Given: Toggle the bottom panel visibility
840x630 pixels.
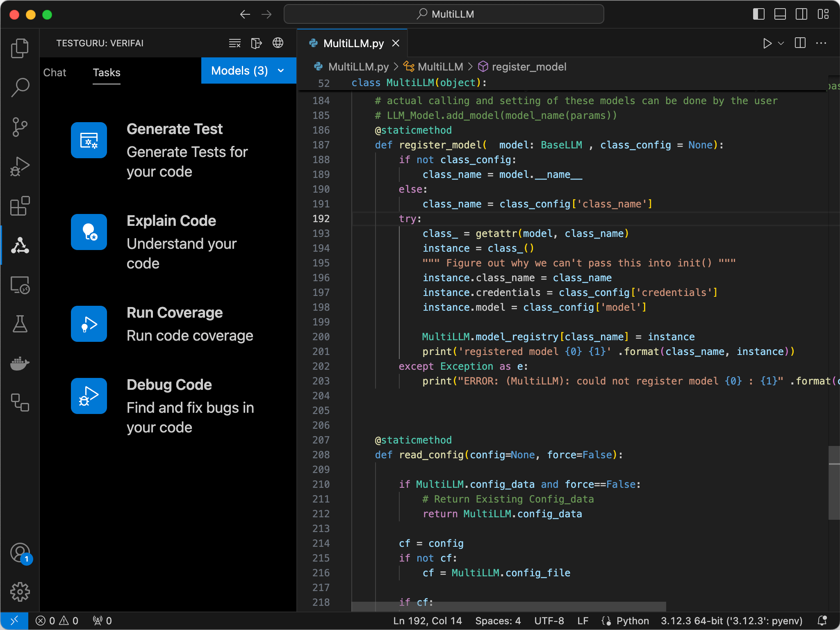Looking at the screenshot, I should coord(780,14).
